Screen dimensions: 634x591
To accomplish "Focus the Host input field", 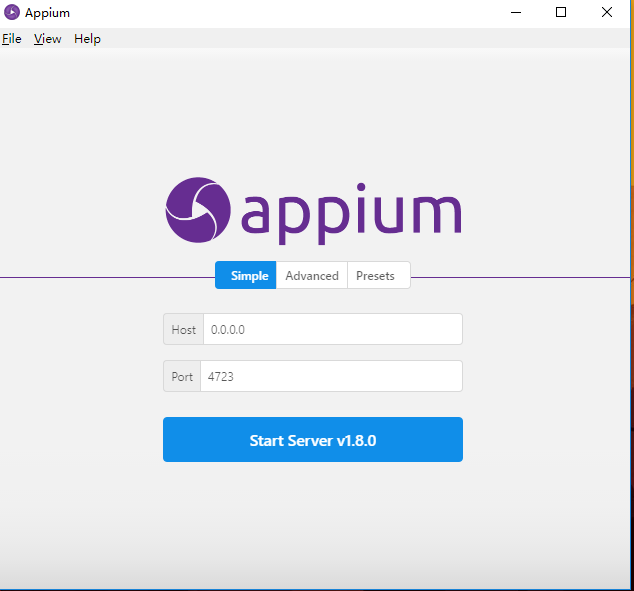I will coord(333,329).
